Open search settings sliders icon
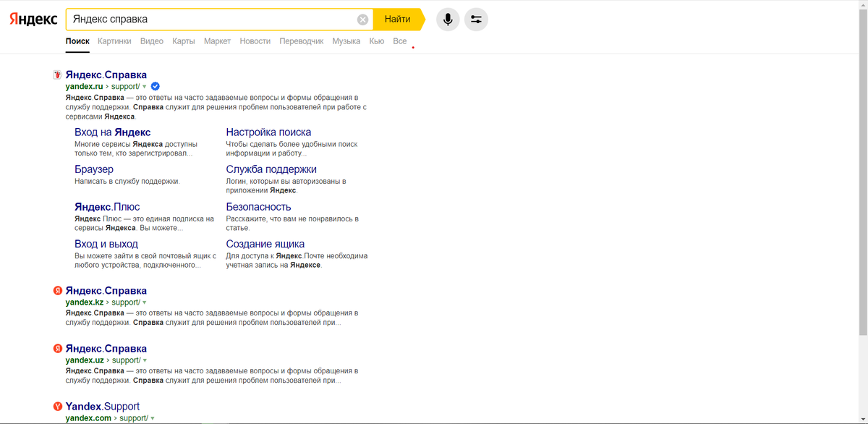 click(x=476, y=20)
